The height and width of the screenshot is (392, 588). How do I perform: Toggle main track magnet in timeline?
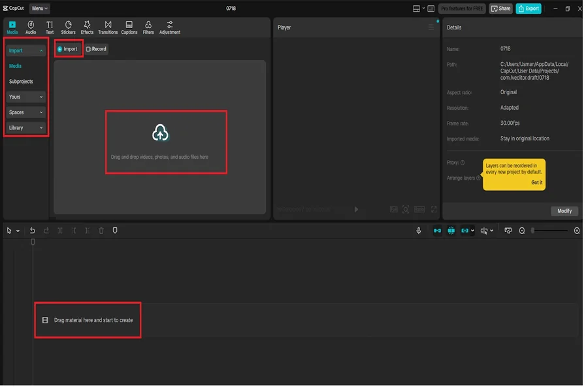point(437,231)
